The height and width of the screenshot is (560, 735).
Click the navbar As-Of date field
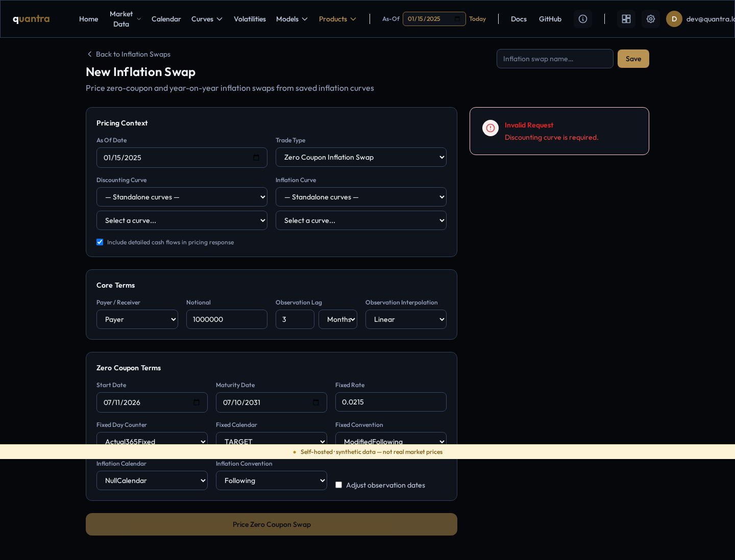[x=434, y=19]
